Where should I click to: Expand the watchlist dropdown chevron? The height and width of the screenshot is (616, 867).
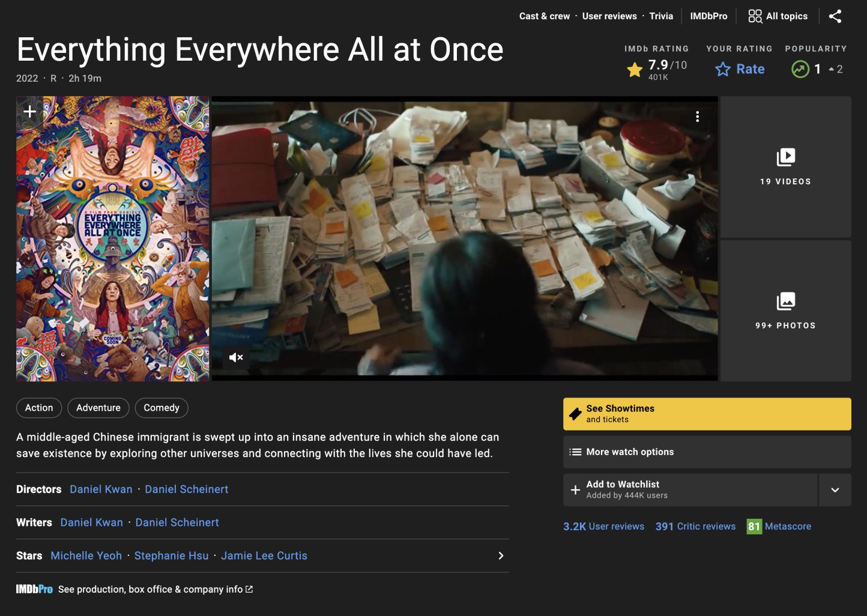coord(835,490)
